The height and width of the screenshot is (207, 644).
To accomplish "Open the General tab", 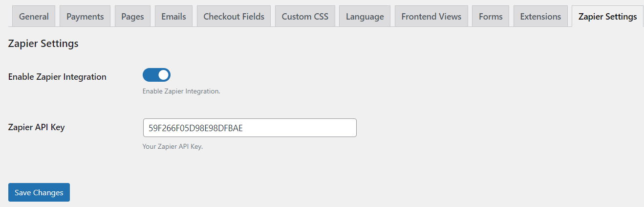I will pyautogui.click(x=34, y=17).
